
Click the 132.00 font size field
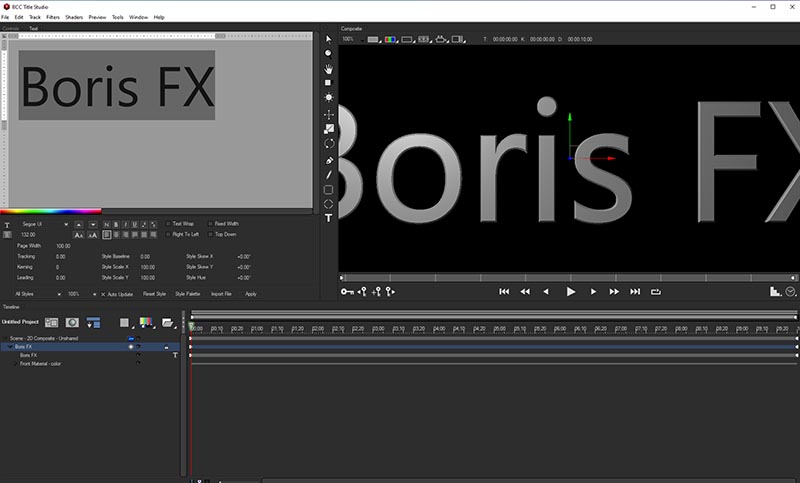coord(29,235)
